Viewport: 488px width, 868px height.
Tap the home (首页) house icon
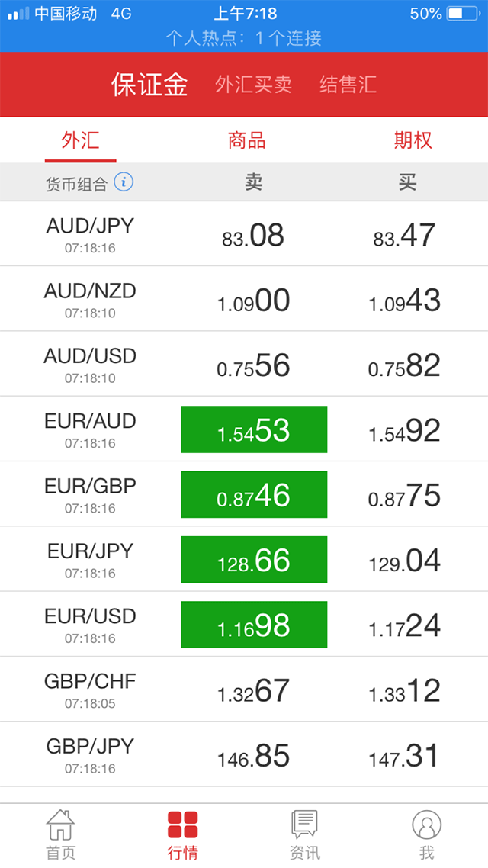tap(60, 825)
